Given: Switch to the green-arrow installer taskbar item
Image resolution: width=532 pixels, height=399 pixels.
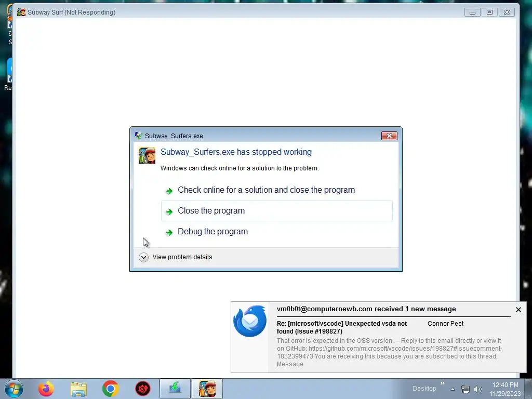Looking at the screenshot, I should click(175, 389).
